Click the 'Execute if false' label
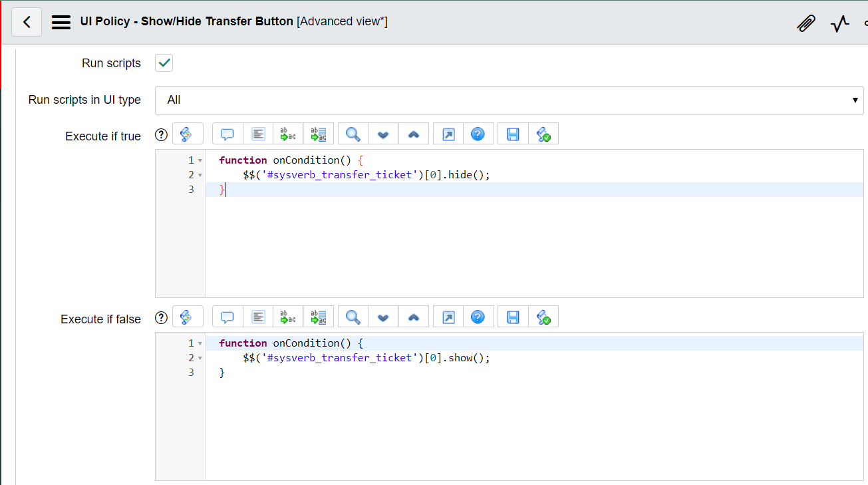The image size is (868, 485). 101,319
